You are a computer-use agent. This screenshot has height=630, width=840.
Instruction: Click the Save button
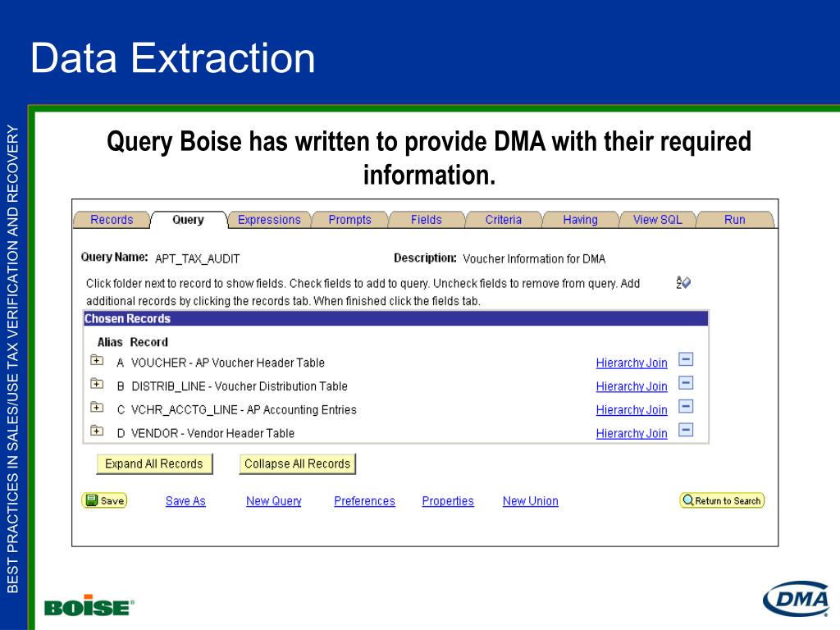(104, 500)
